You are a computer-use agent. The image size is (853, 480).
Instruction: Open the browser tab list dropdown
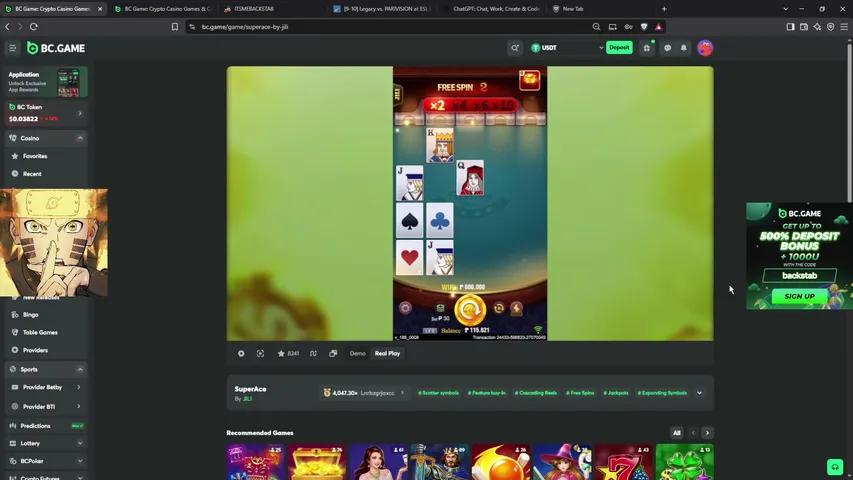click(786, 9)
